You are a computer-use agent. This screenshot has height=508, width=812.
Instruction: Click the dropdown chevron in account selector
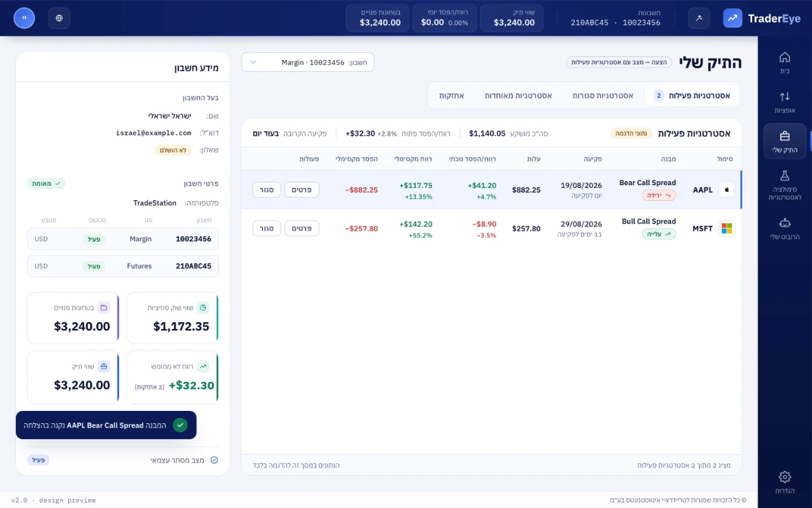tap(253, 62)
